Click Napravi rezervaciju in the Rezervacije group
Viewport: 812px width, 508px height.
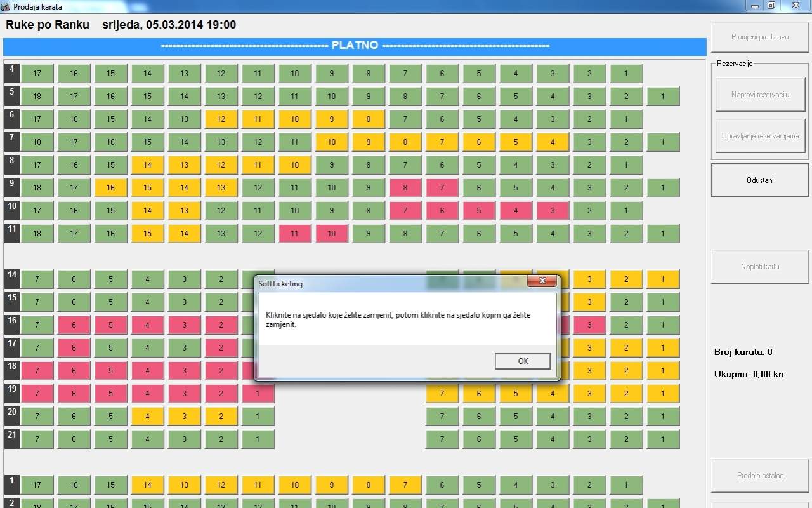(759, 95)
